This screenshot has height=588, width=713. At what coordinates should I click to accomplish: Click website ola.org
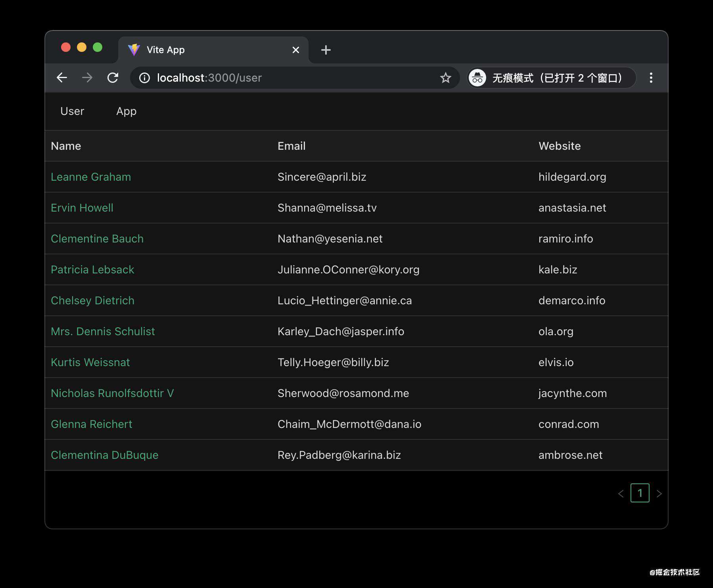(x=556, y=332)
